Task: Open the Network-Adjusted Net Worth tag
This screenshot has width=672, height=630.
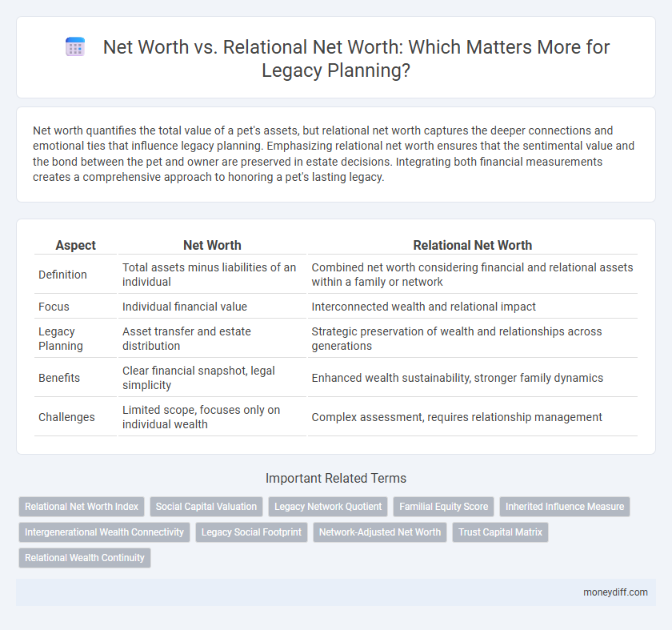Action: point(380,532)
